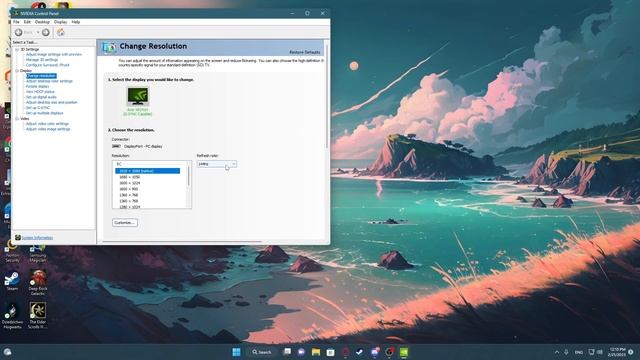Open File Explorer from the taskbar

pos(316,352)
